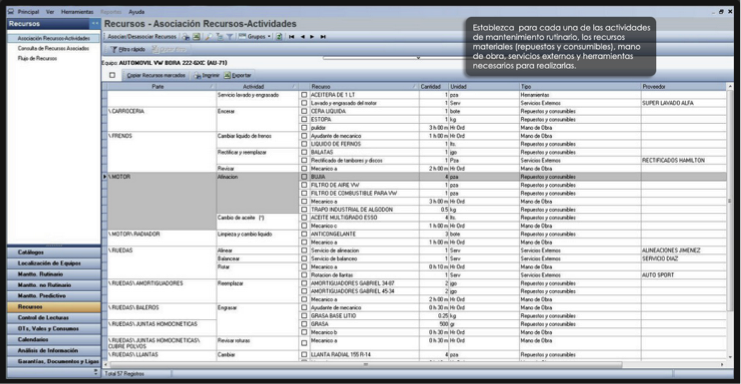
Task: Click Copiar Recursos marcados button
Action: (x=156, y=75)
